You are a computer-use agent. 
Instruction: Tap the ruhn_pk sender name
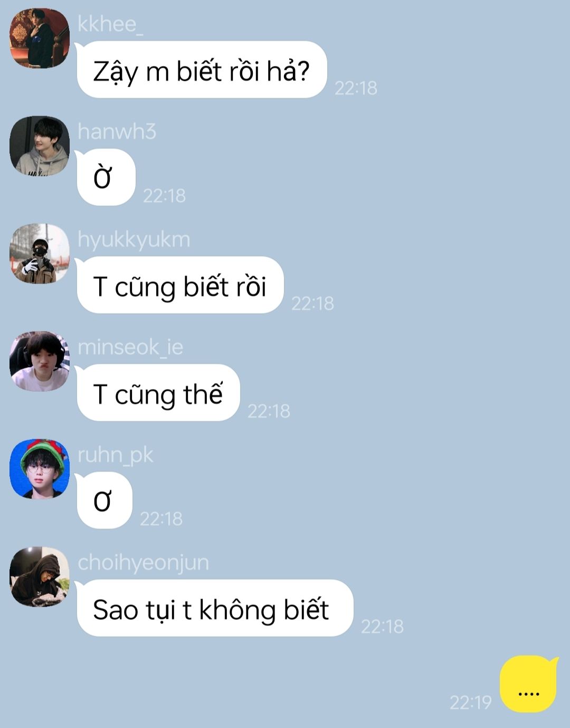click(116, 456)
